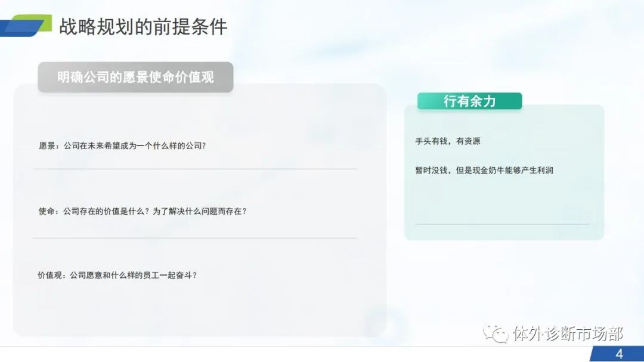Image resolution: width=644 pixels, height=362 pixels.
Task: Click the page number 4 box
Action: click(x=618, y=354)
